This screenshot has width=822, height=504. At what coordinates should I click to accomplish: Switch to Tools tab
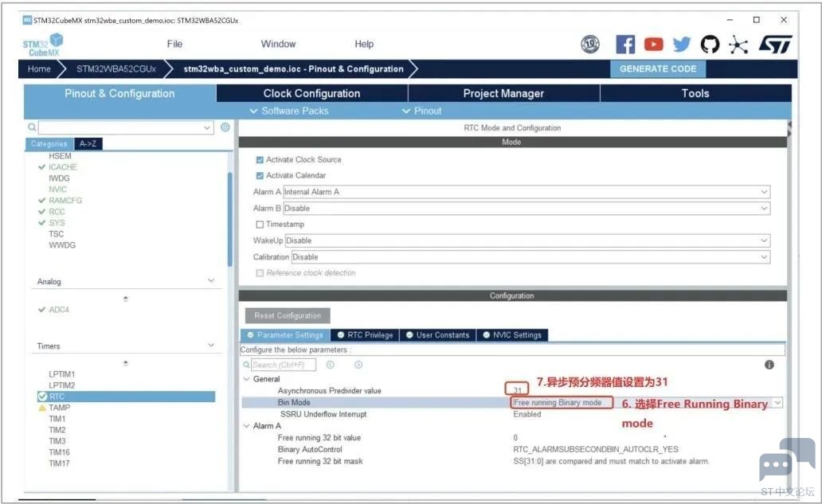pyautogui.click(x=695, y=93)
